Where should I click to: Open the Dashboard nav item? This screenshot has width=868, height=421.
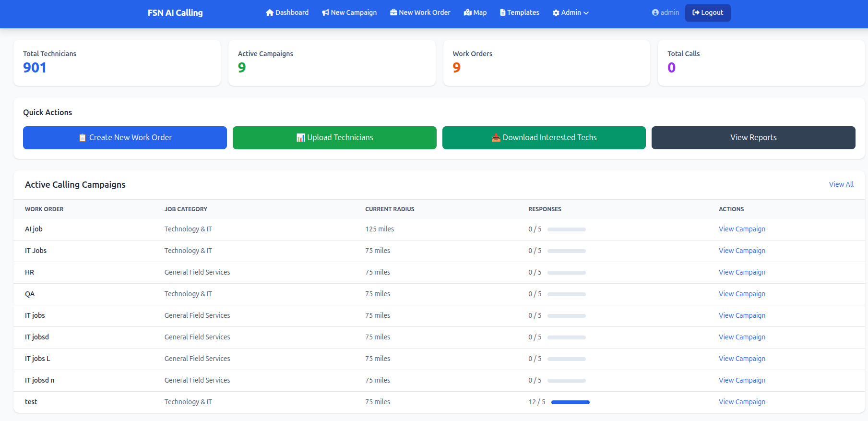point(287,12)
